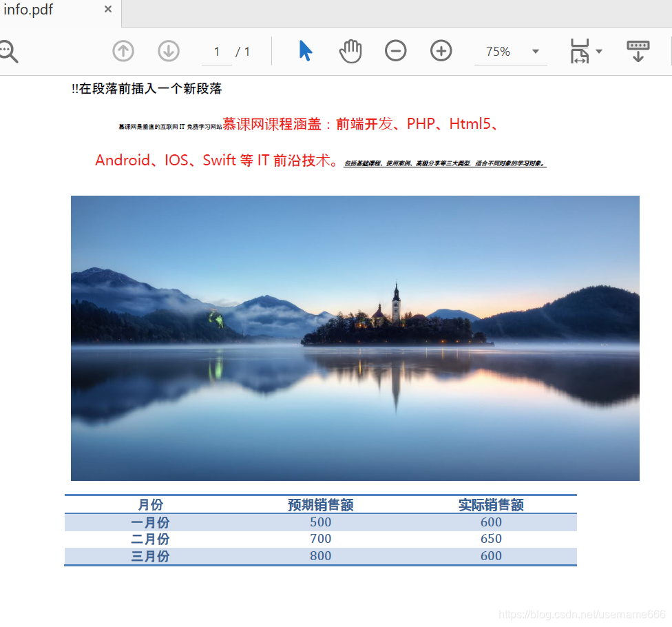Click the search magnifier icon
672x627 pixels.
click(8, 52)
